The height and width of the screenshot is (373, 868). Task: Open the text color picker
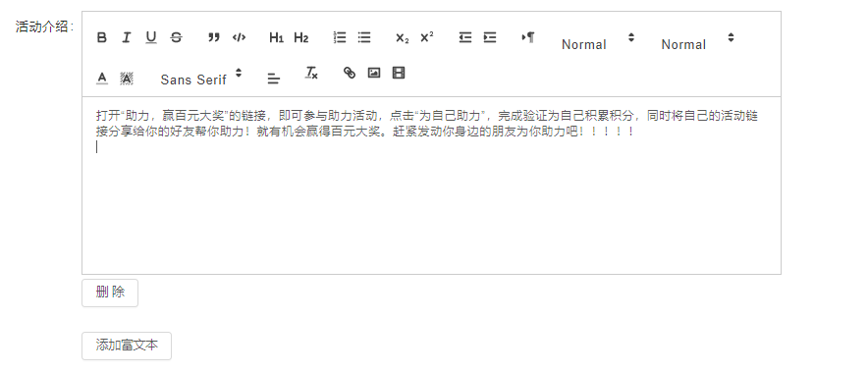pos(102,79)
